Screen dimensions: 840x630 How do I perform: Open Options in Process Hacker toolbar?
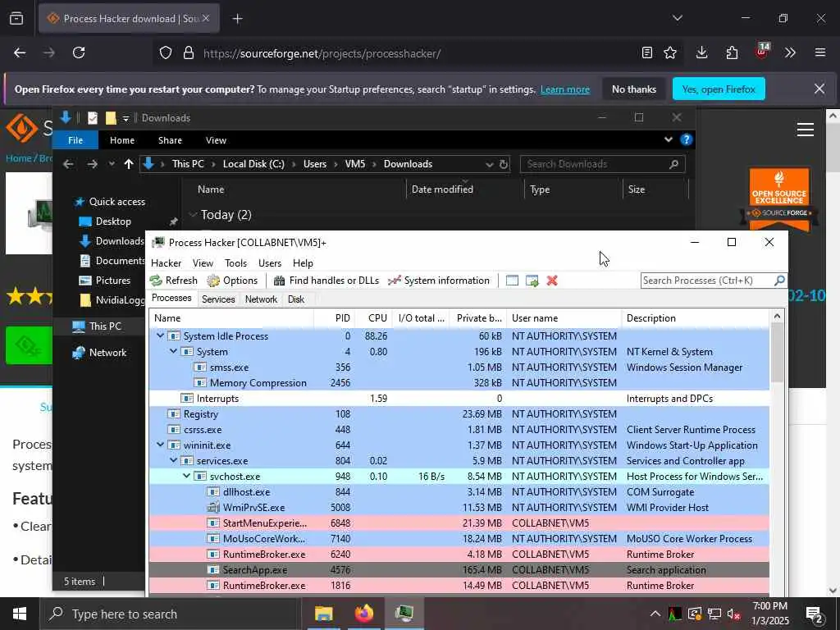(232, 281)
